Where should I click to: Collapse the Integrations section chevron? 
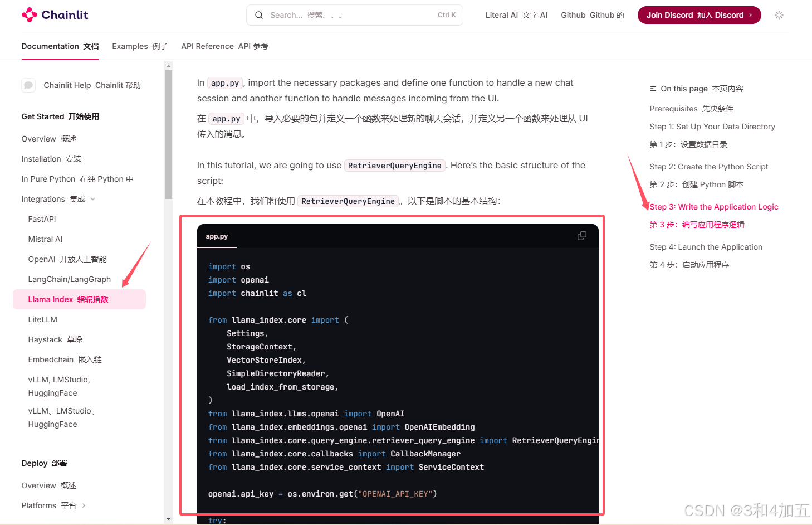(x=92, y=199)
